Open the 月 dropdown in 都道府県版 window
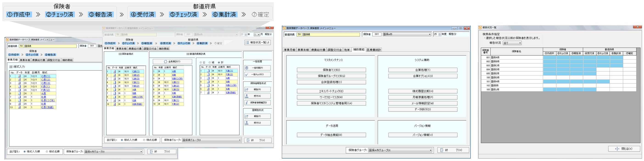Screen dimensions: 644x161 [x=257, y=34]
